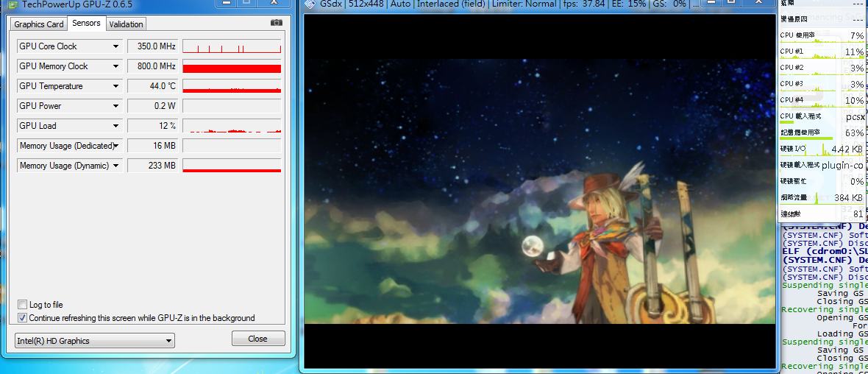Click the CPU #2 row in the monitor gadget
The image size is (868, 374).
pos(822,68)
